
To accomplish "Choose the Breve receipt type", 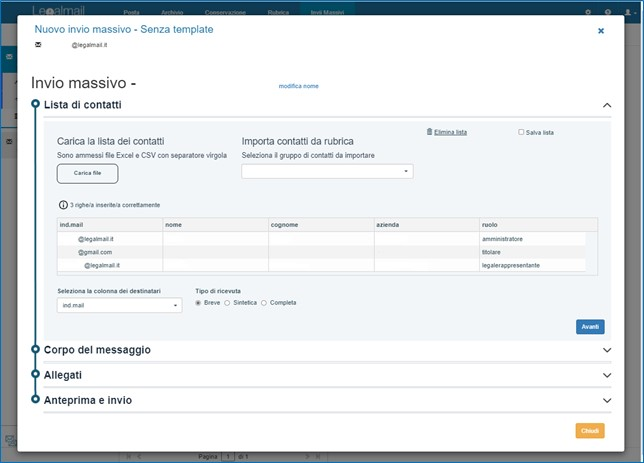I will (198, 302).
